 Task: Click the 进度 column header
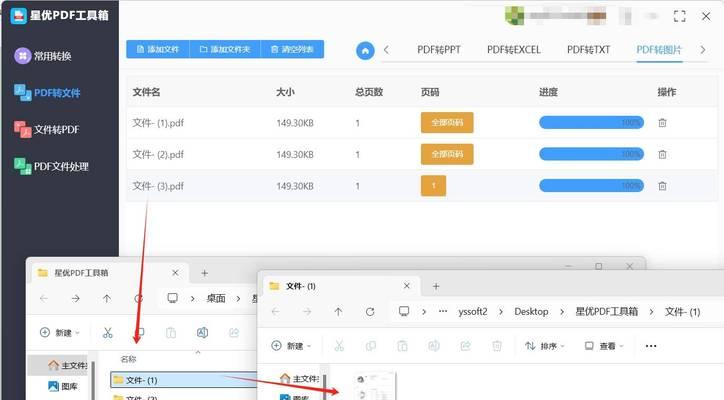coord(548,92)
